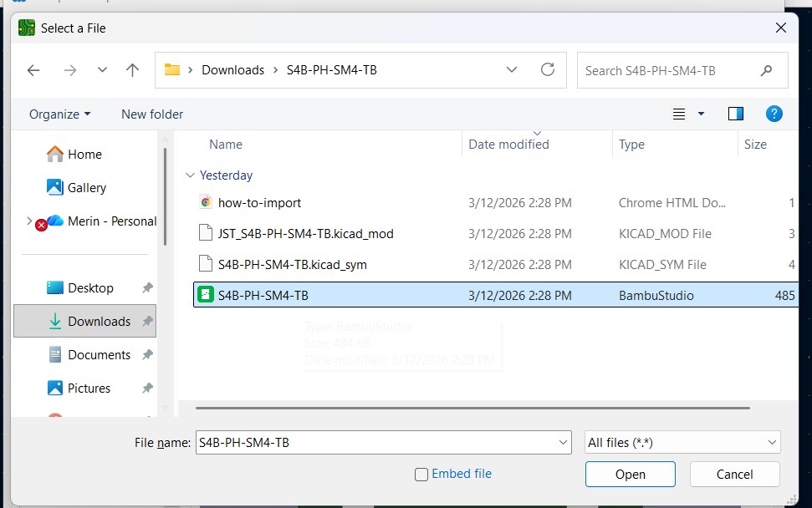Navigate back using the back arrow
This screenshot has height=508, width=812.
pos(33,70)
